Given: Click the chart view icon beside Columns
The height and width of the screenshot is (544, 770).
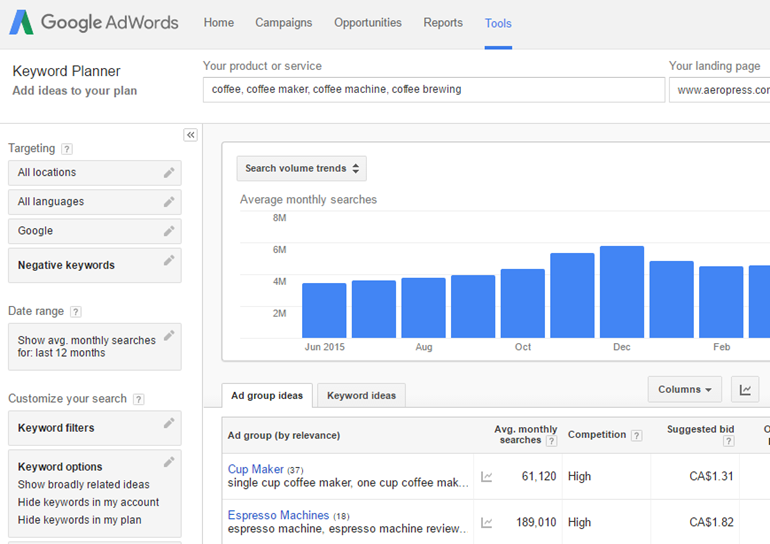Looking at the screenshot, I should tap(745, 390).
